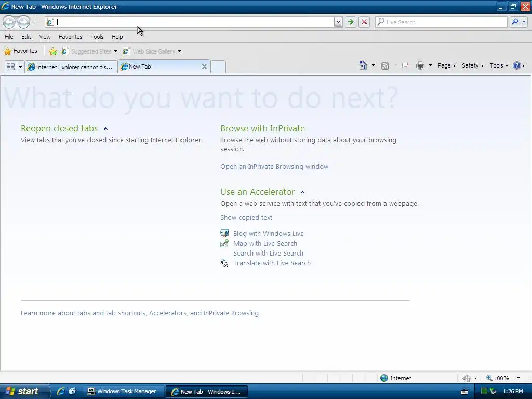Click Blog with Windows Live accelerator
The image size is (532, 399).
(269, 233)
